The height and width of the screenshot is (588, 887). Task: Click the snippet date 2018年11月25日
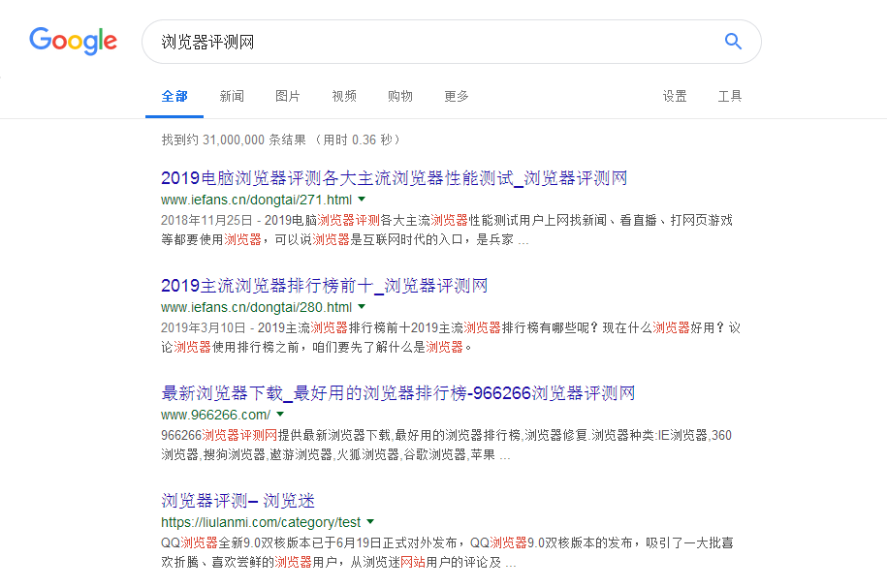tap(206, 220)
